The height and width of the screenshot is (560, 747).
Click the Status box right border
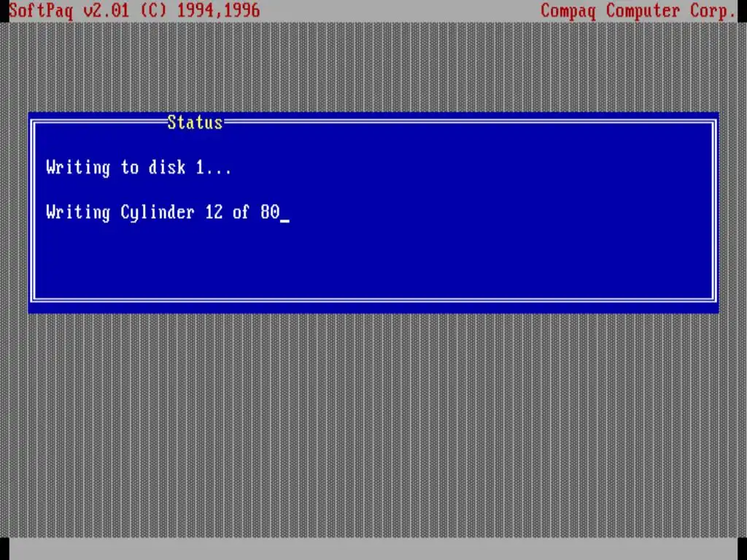point(714,211)
